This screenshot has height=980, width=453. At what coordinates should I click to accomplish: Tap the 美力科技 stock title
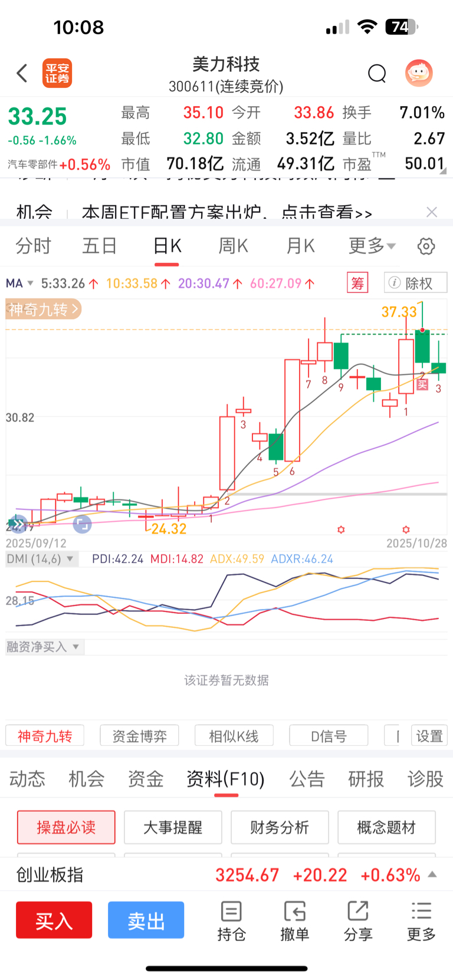tap(226, 64)
